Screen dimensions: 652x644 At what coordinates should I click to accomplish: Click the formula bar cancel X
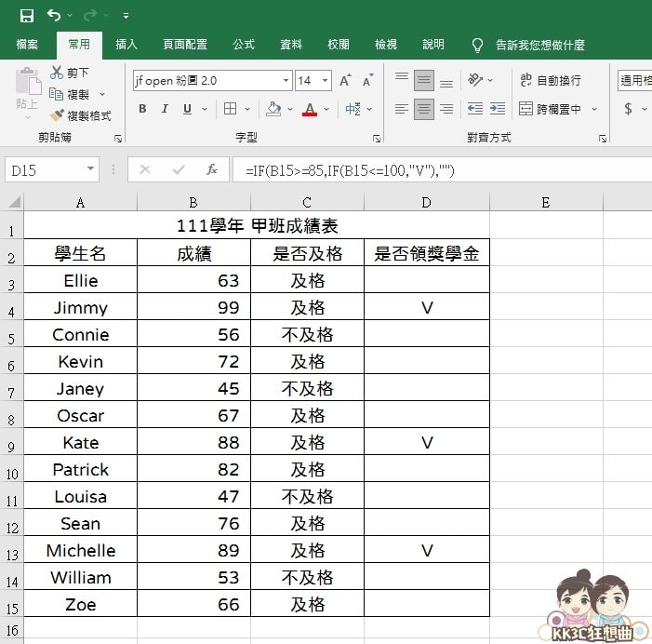click(145, 169)
